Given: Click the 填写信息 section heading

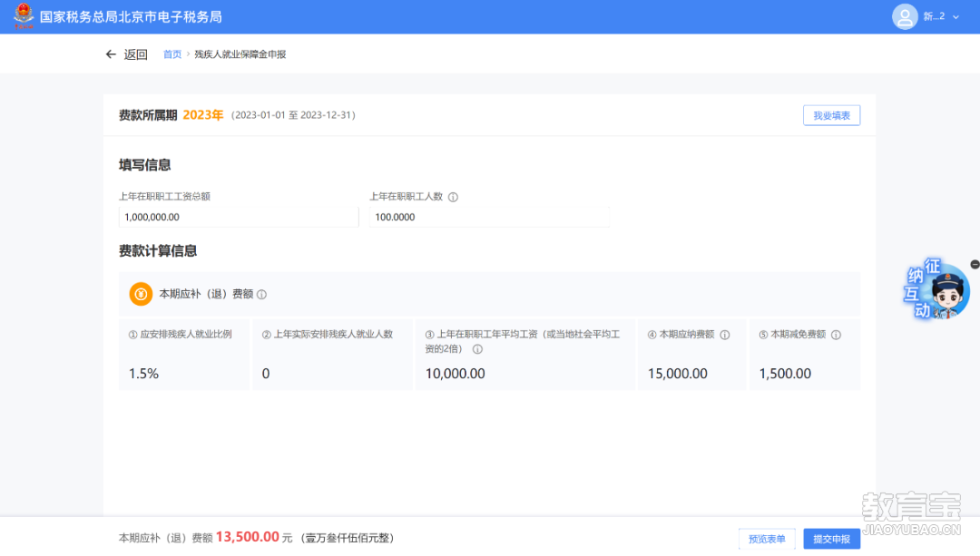Looking at the screenshot, I should 145,165.
